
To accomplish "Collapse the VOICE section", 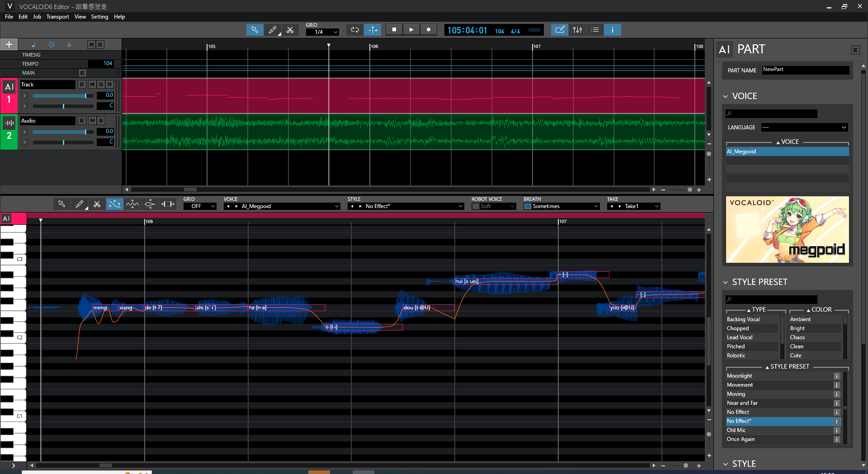I will click(x=726, y=96).
